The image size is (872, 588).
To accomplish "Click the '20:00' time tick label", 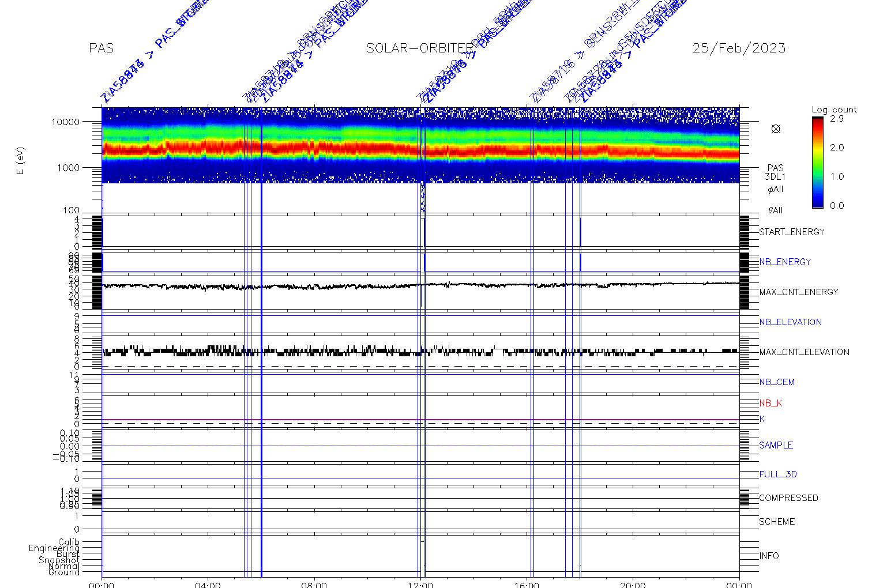I will pos(633,585).
